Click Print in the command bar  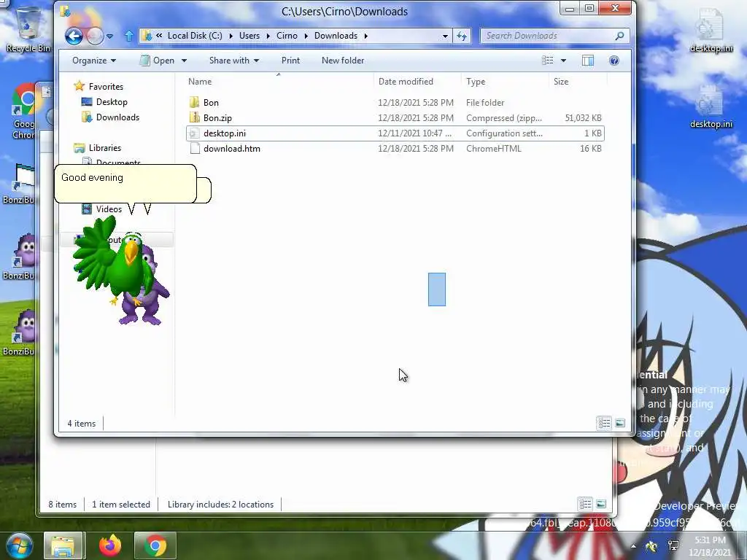pyautogui.click(x=290, y=61)
